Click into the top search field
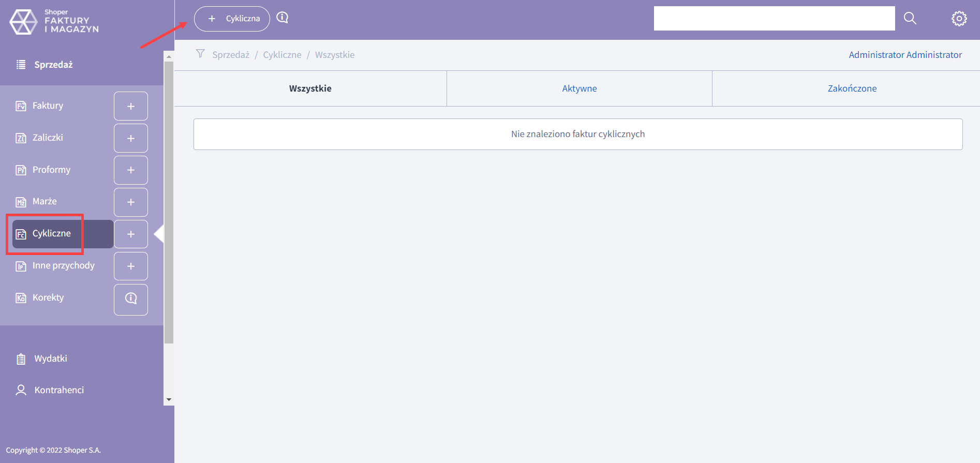This screenshot has height=463, width=980. point(774,19)
